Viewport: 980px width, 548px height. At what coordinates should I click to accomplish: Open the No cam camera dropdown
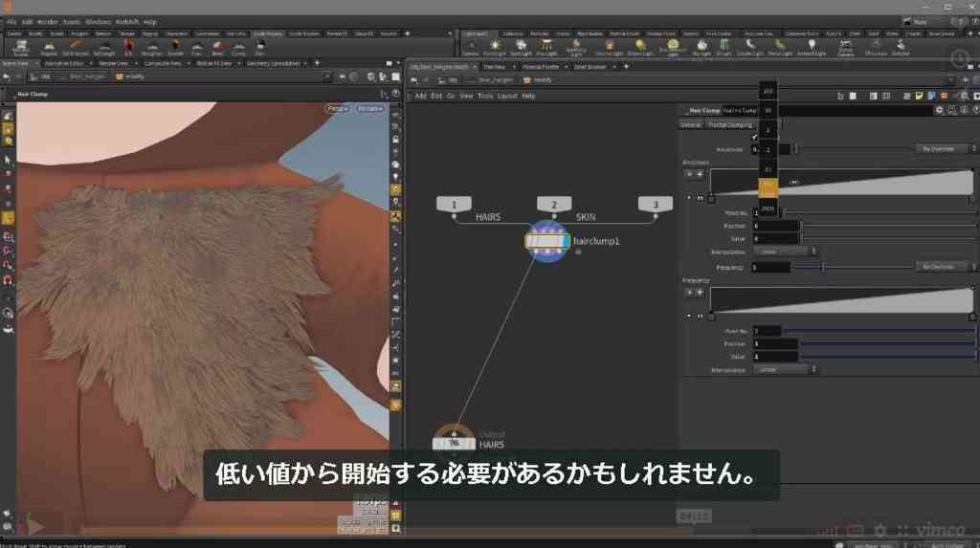pyautogui.click(x=370, y=109)
